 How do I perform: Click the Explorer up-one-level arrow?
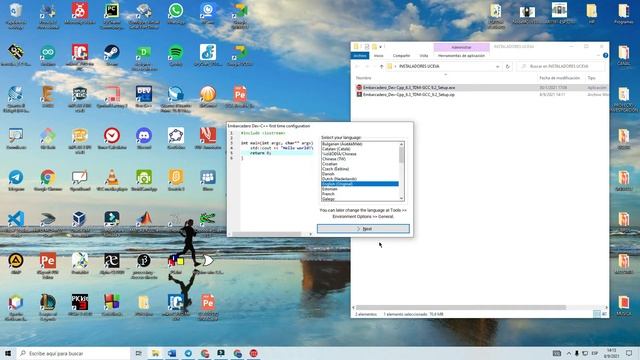point(381,66)
